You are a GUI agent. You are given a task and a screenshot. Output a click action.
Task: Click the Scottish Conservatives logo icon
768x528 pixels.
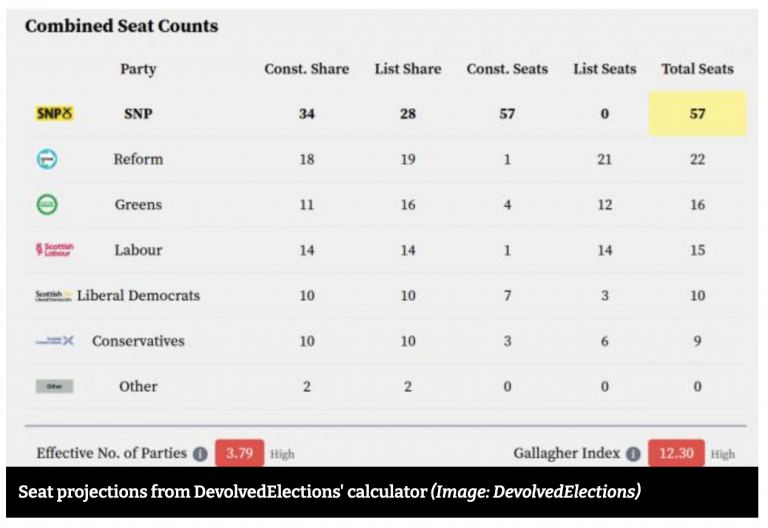point(54,341)
